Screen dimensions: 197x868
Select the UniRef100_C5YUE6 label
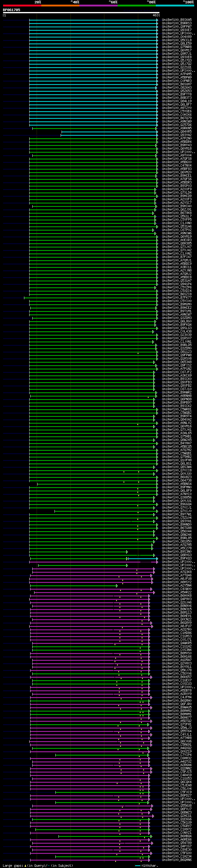[x=177, y=111]
